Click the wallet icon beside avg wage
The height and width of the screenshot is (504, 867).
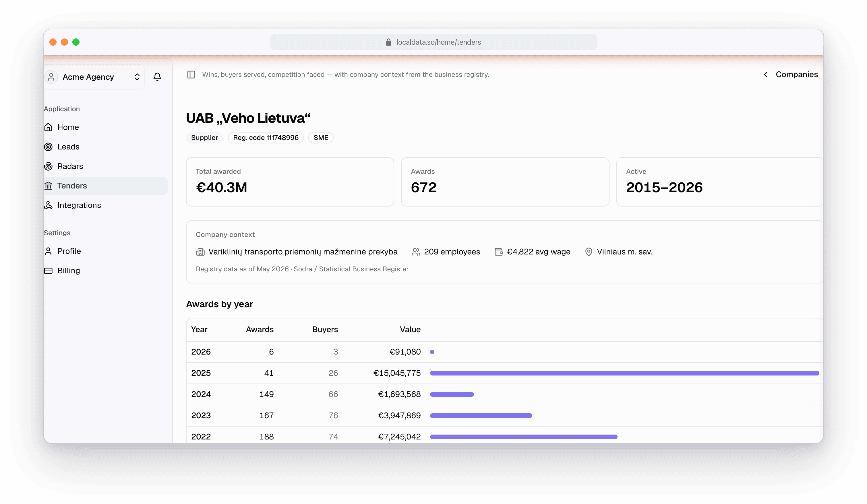point(498,252)
